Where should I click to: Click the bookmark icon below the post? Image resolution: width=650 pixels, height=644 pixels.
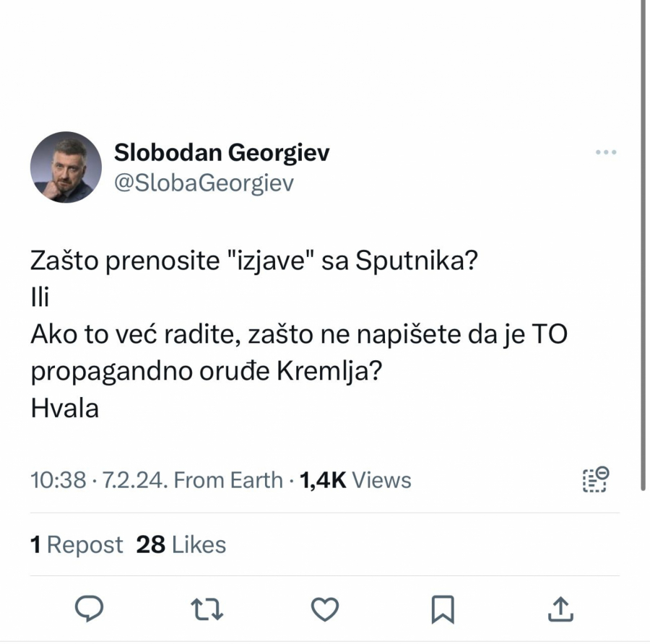click(x=443, y=609)
